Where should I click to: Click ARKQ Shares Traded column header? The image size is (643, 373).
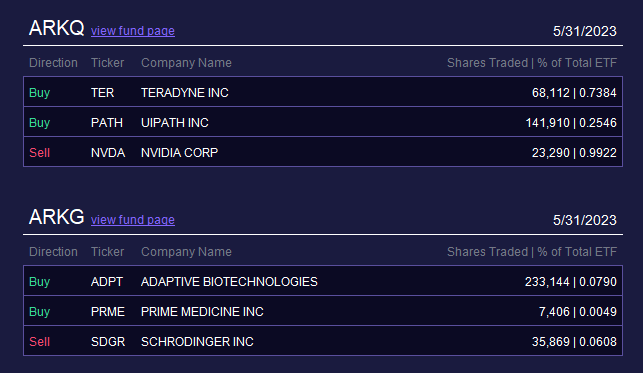pos(532,63)
